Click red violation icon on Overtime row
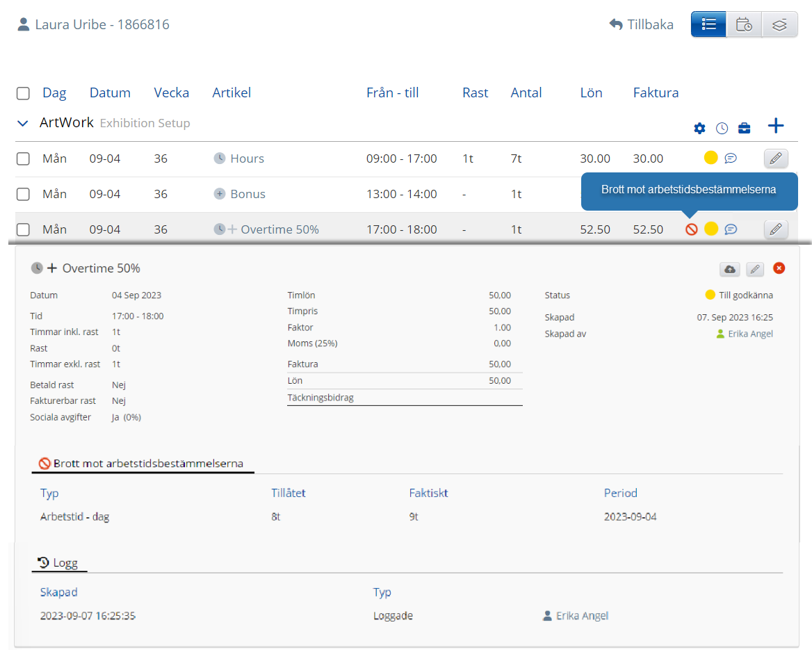This screenshot has width=812, height=650. (691, 229)
